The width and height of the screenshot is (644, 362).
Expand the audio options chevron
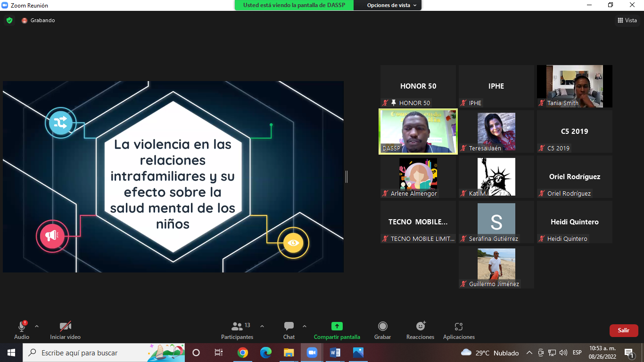tap(37, 326)
